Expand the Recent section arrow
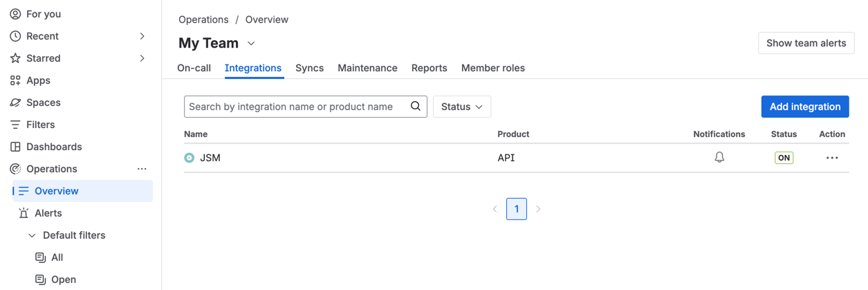Screen dimensions: 868x290 pyautogui.click(x=142, y=36)
